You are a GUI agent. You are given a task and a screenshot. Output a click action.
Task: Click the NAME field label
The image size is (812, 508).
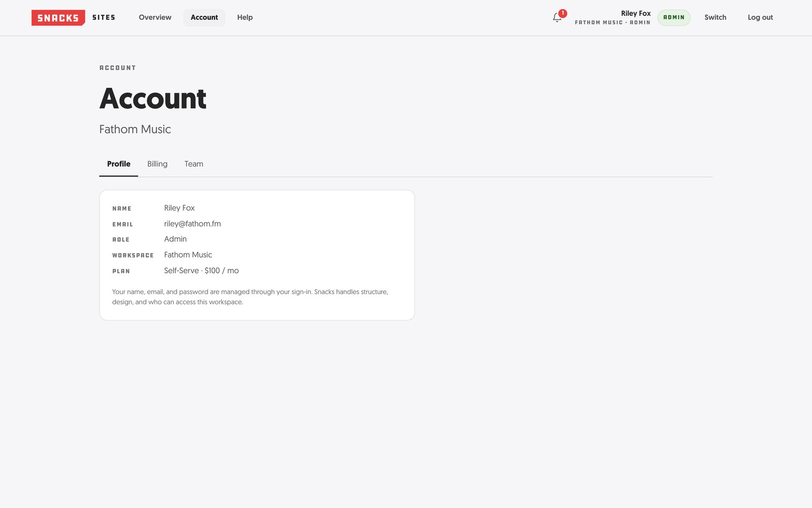click(x=122, y=208)
